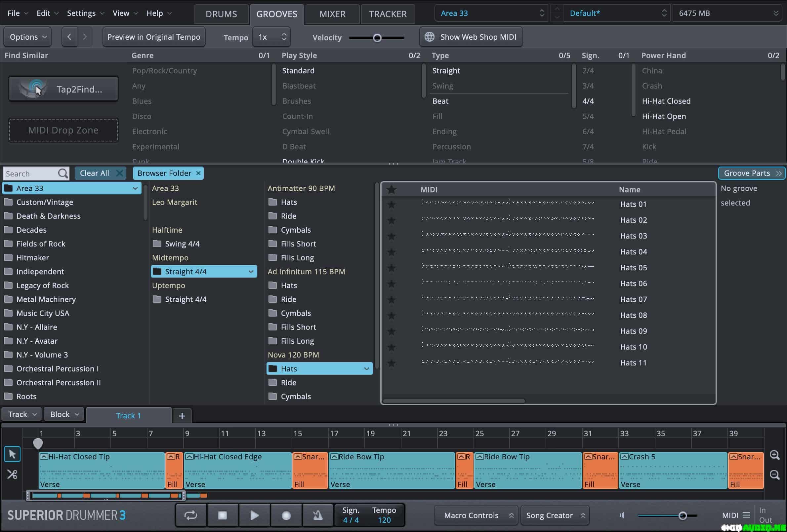The height and width of the screenshot is (532, 787).
Task: Adjust the Velocity slider handle
Action: tap(377, 38)
